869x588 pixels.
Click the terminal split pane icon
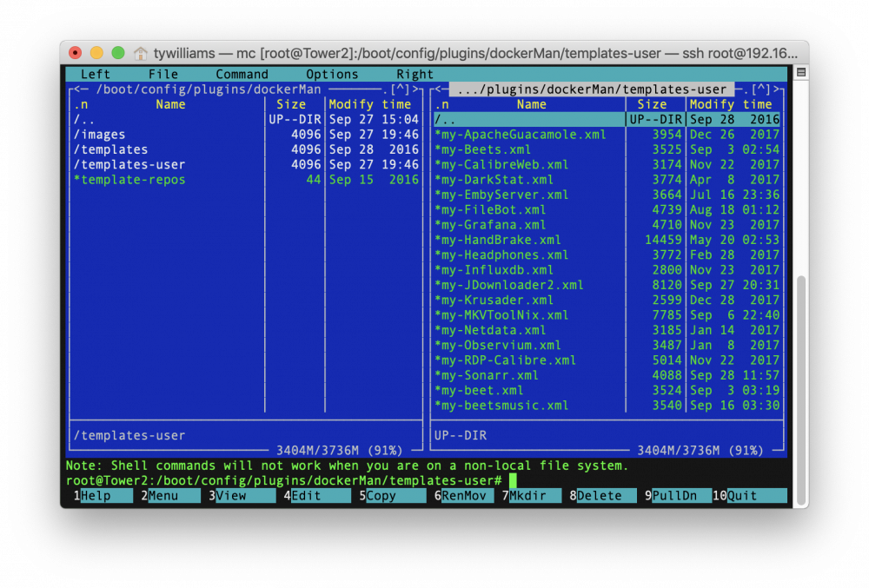coord(801,73)
